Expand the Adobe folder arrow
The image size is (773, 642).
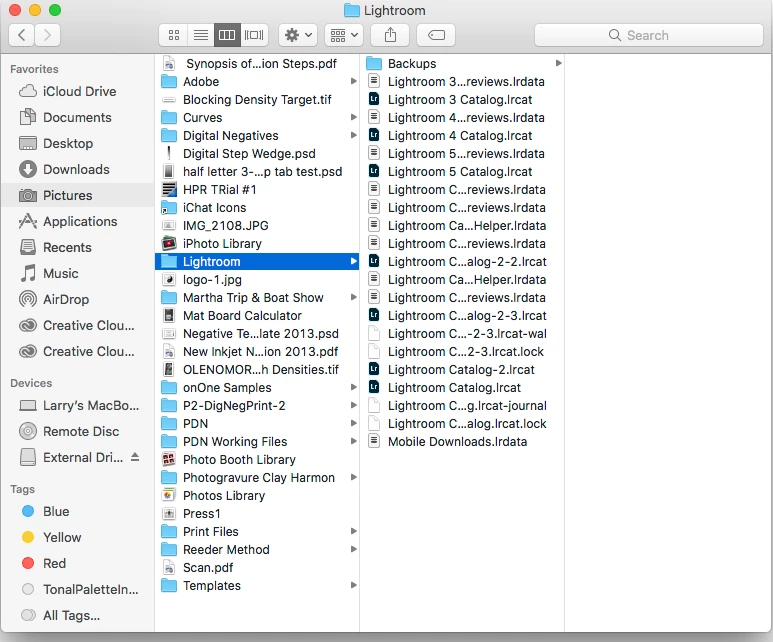(x=353, y=81)
